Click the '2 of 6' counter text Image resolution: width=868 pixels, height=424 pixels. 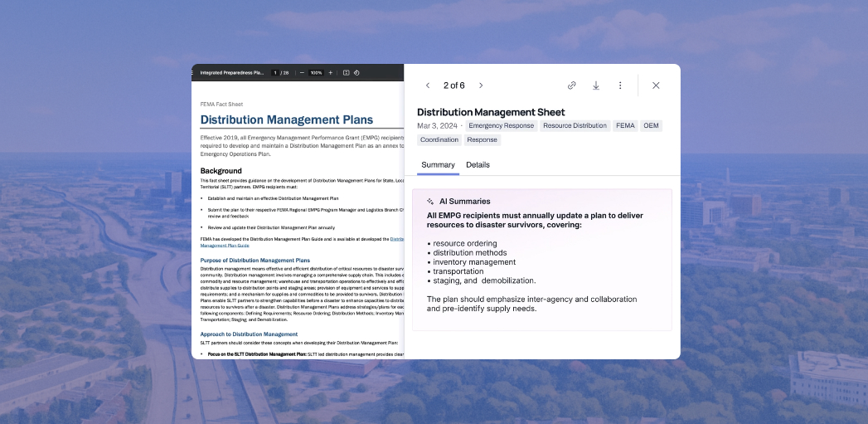click(454, 85)
